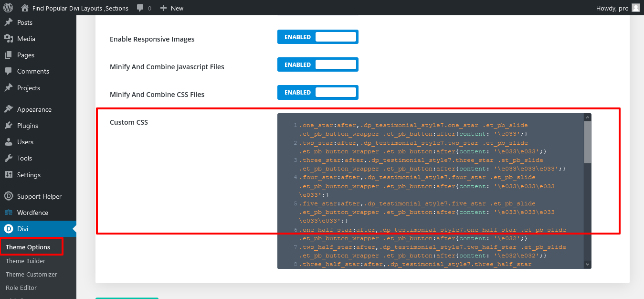Click the Divi logo icon

tap(9, 229)
